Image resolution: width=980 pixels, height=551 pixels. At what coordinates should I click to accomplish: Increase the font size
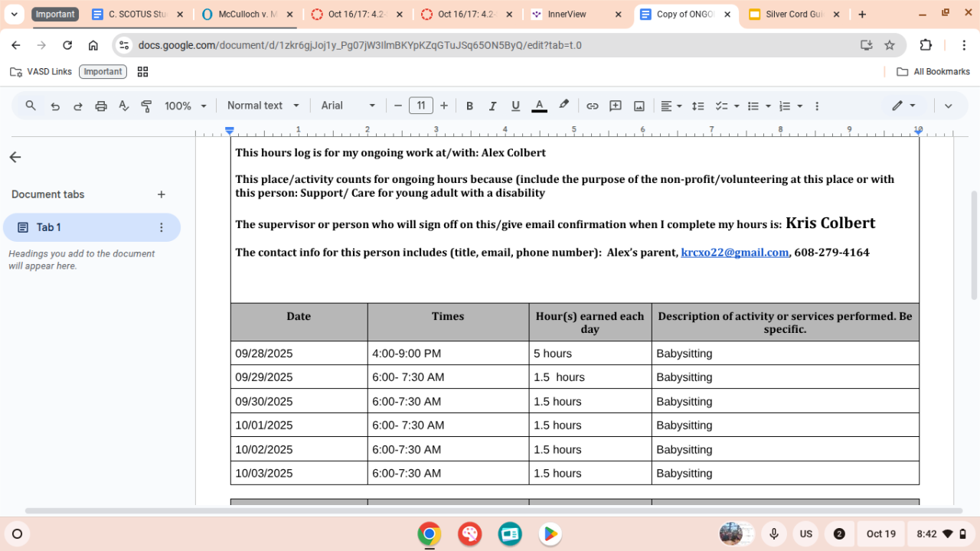click(x=444, y=106)
